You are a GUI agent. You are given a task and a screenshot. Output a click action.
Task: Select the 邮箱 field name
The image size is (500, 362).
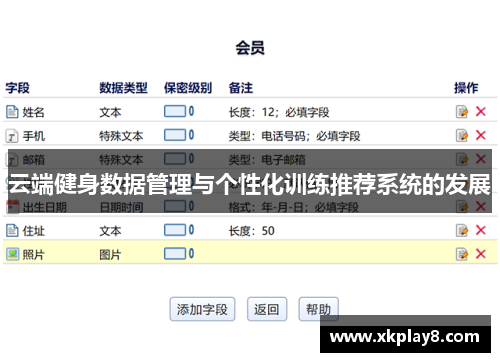pos(33,160)
